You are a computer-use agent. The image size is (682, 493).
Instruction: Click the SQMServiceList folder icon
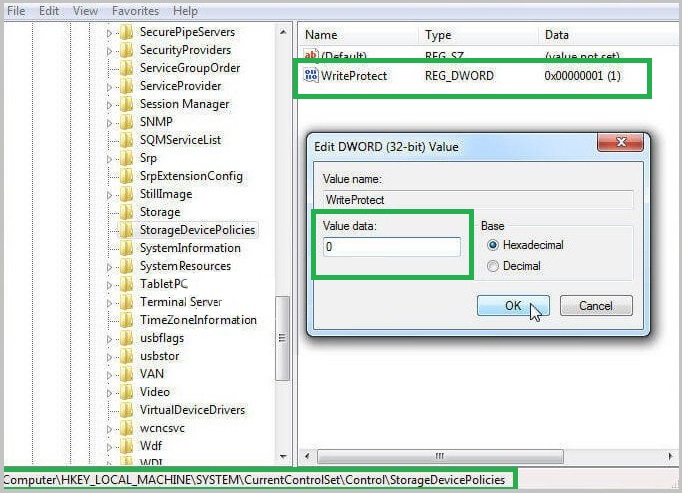click(x=127, y=140)
